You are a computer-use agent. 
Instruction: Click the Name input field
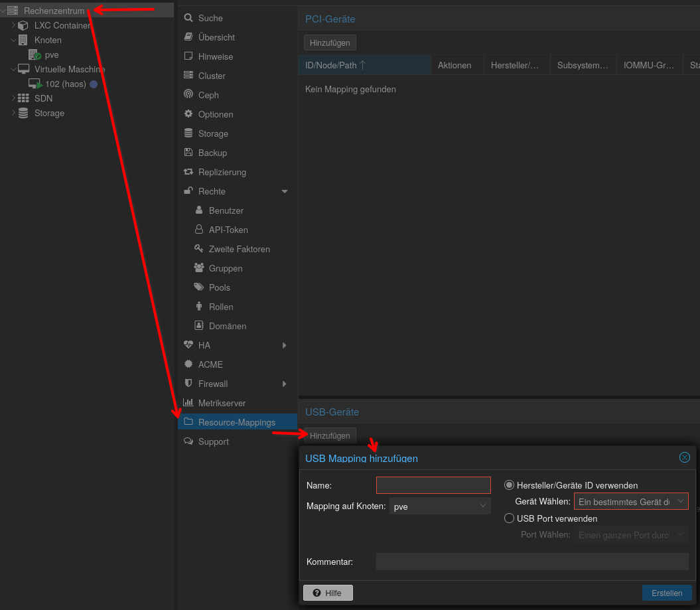point(433,485)
